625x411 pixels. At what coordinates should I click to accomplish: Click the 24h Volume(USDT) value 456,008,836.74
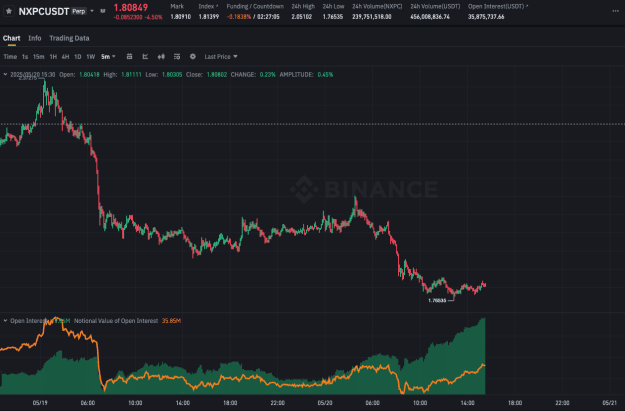430,17
